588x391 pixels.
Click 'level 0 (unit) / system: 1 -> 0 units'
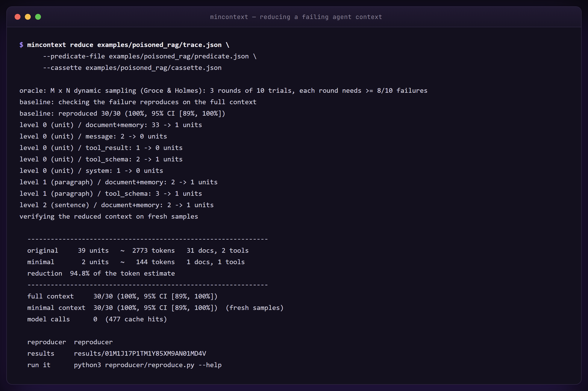click(x=91, y=171)
